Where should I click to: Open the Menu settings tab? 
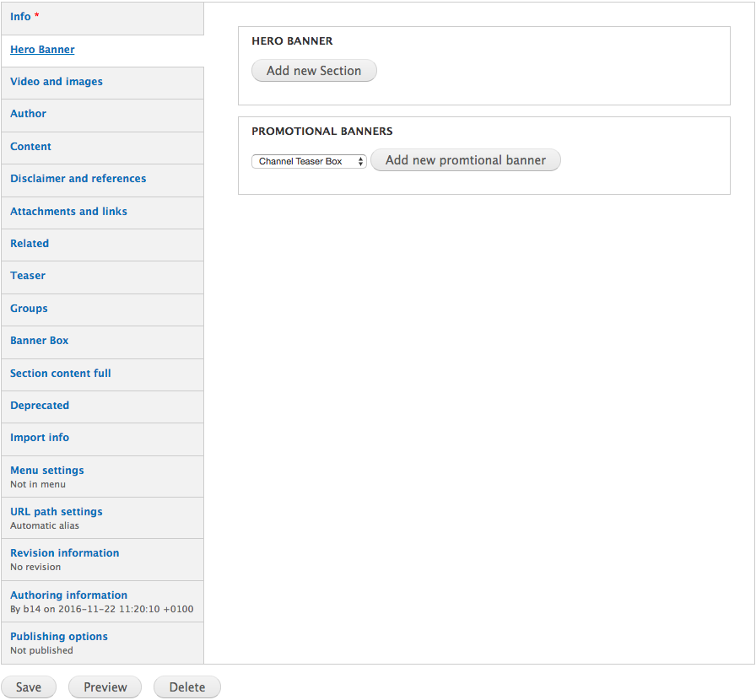pos(47,471)
